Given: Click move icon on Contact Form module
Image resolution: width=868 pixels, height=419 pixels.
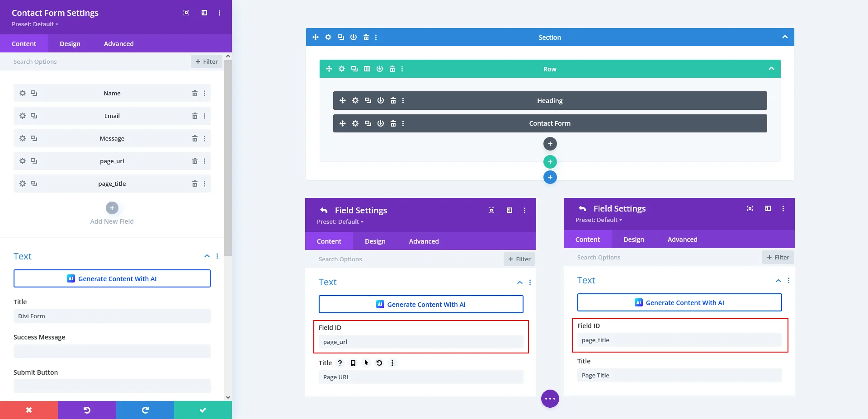Looking at the screenshot, I should (343, 123).
